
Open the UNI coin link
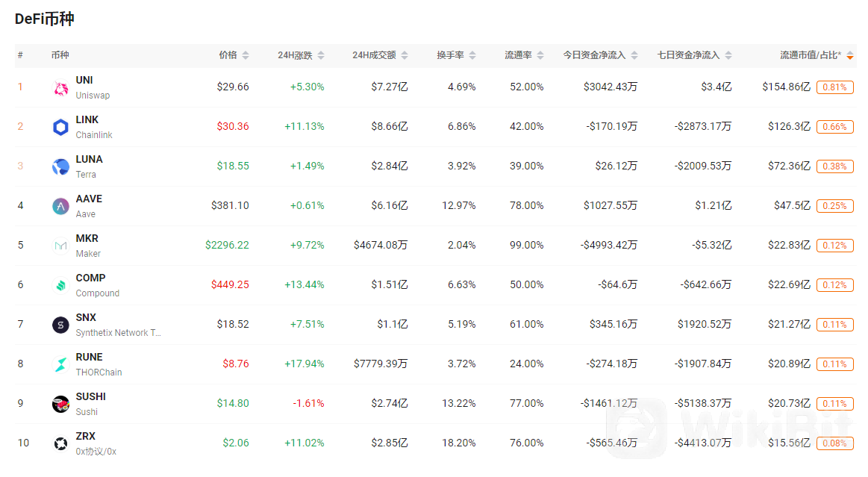pos(84,80)
